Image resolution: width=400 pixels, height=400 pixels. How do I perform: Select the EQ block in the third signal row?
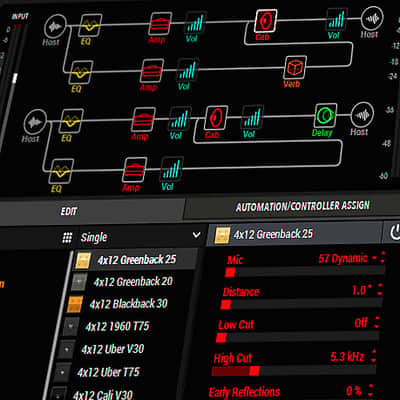point(71,121)
